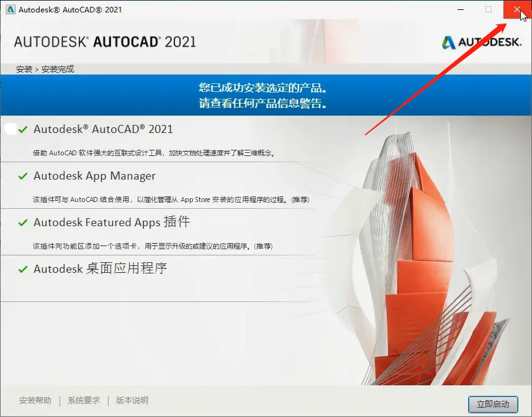Click the AUTODESK AUTOCAD 2021 header title

coord(105,42)
